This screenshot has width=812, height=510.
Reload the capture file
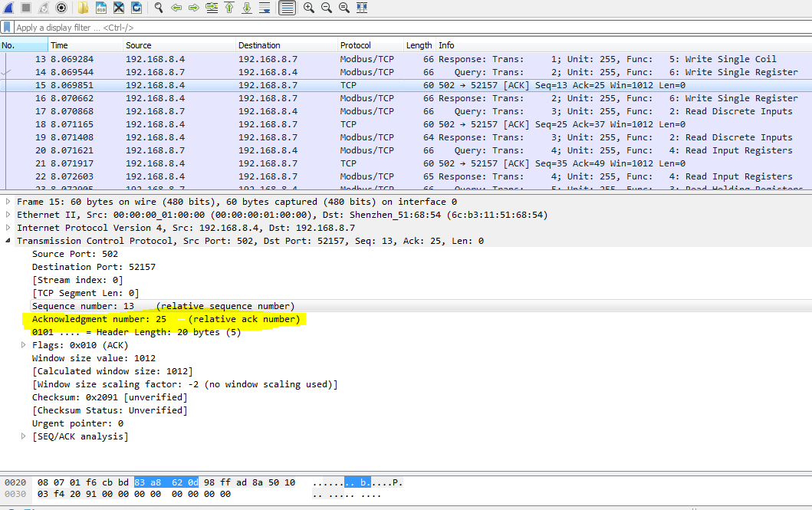coord(136,7)
